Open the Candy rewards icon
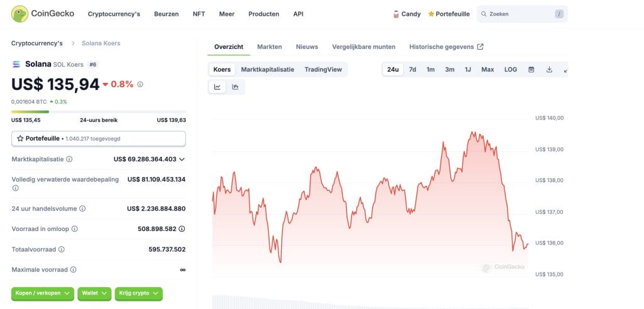 tap(396, 14)
